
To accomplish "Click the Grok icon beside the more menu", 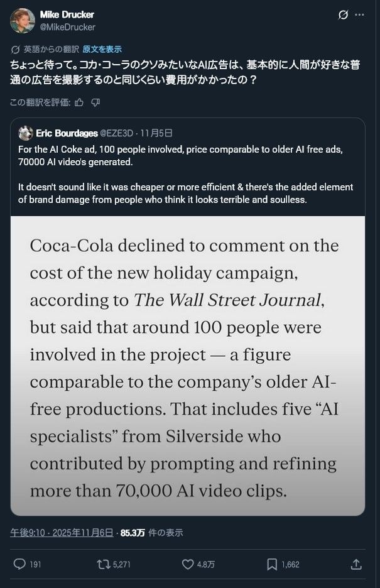I will click(x=343, y=14).
